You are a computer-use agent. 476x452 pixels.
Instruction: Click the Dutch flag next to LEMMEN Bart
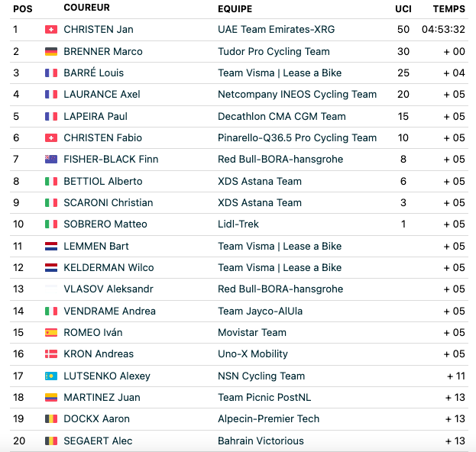coord(51,246)
